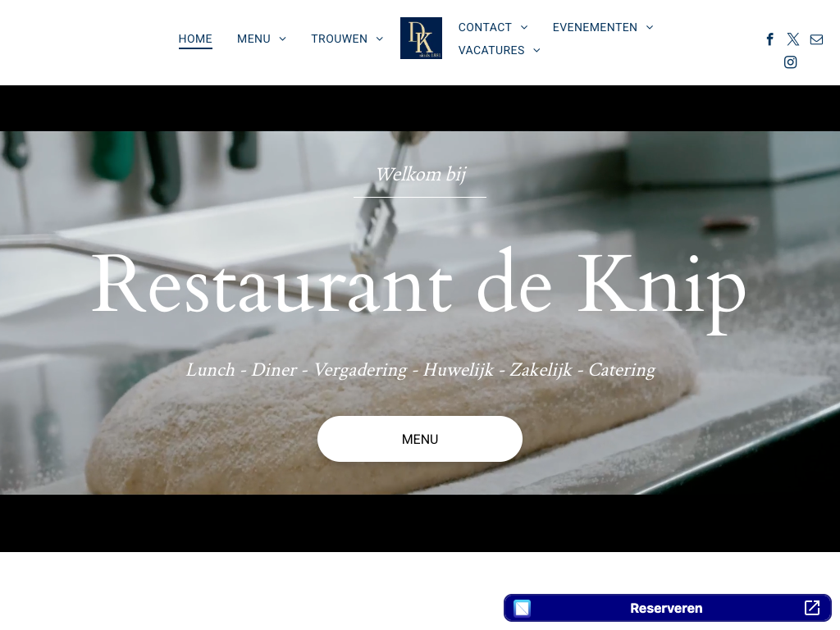Click the Restaurant de Knip hero heading

click(x=419, y=286)
